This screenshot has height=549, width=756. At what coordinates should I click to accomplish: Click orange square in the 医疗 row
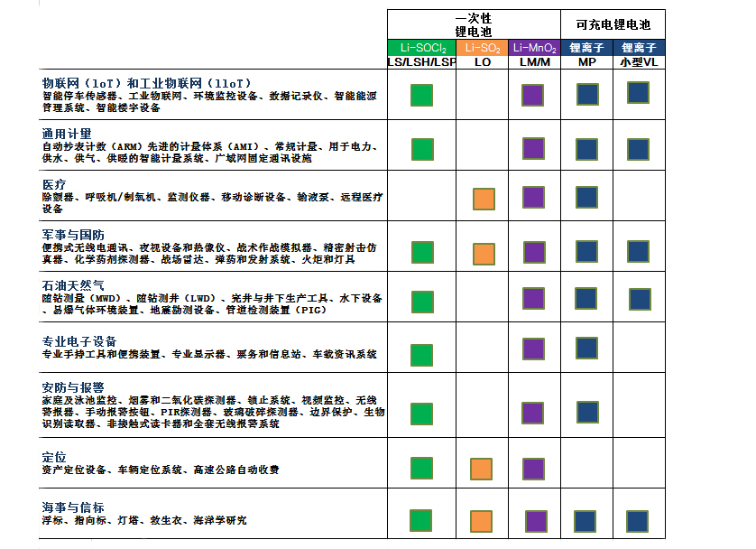click(484, 200)
